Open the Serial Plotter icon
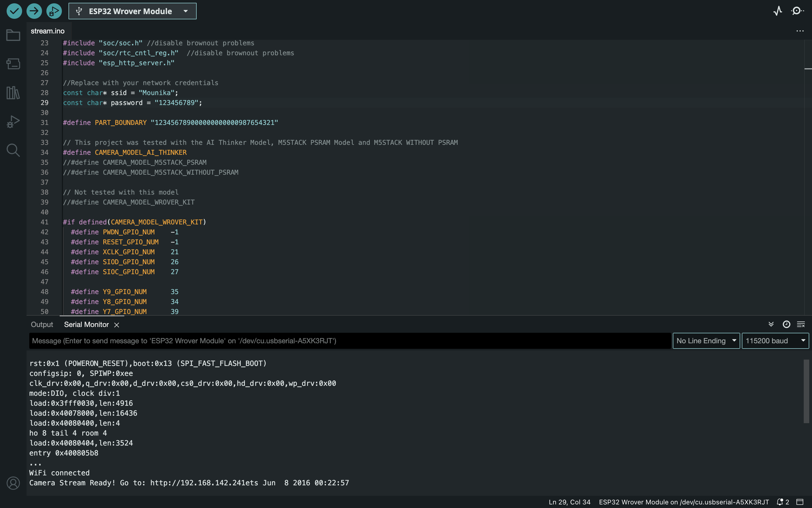 point(777,11)
